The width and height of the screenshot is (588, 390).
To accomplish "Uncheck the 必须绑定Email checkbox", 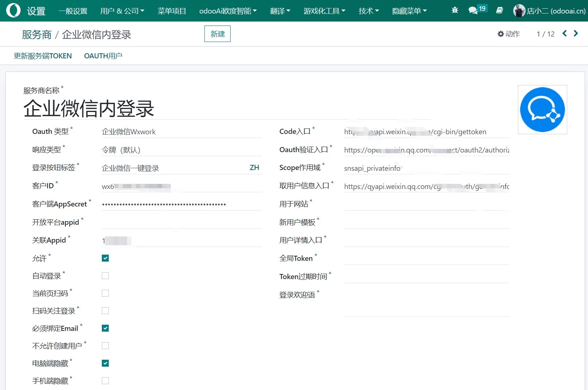I will 105,328.
